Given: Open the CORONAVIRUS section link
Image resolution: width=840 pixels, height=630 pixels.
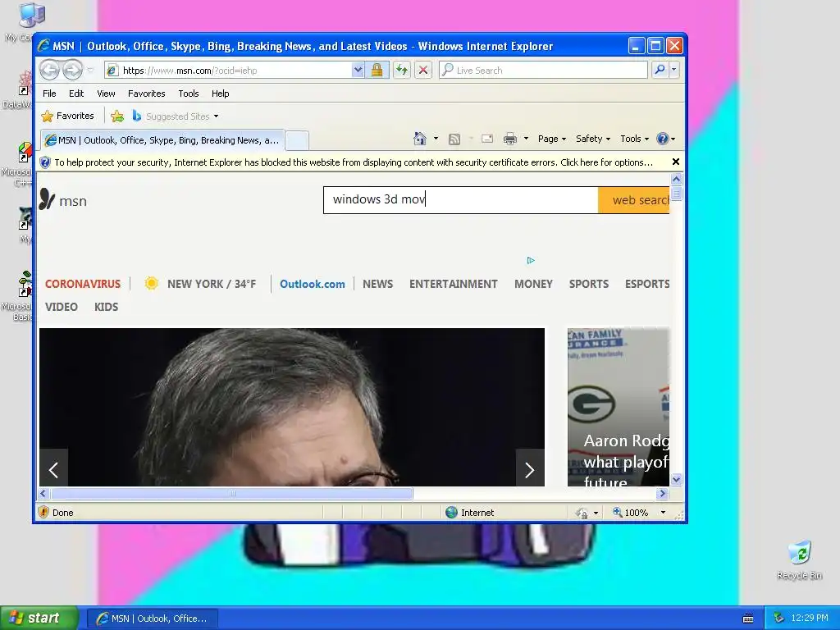Looking at the screenshot, I should (83, 284).
